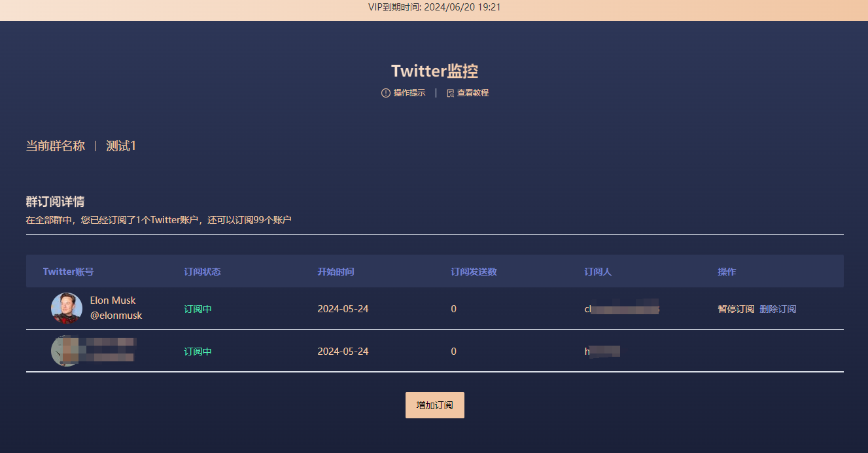The width and height of the screenshot is (868, 453).
Task: Click 暂停订阅 for Elon Musk
Action: click(736, 309)
